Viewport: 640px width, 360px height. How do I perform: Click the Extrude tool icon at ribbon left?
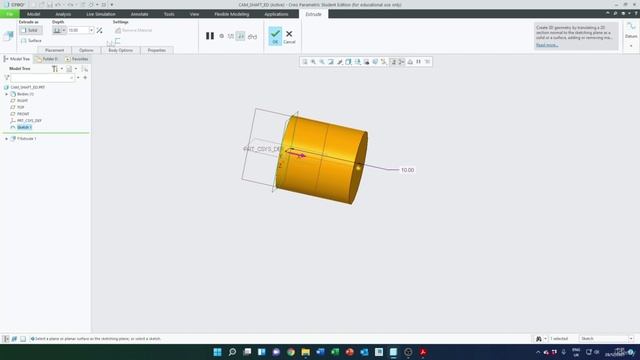[8, 36]
